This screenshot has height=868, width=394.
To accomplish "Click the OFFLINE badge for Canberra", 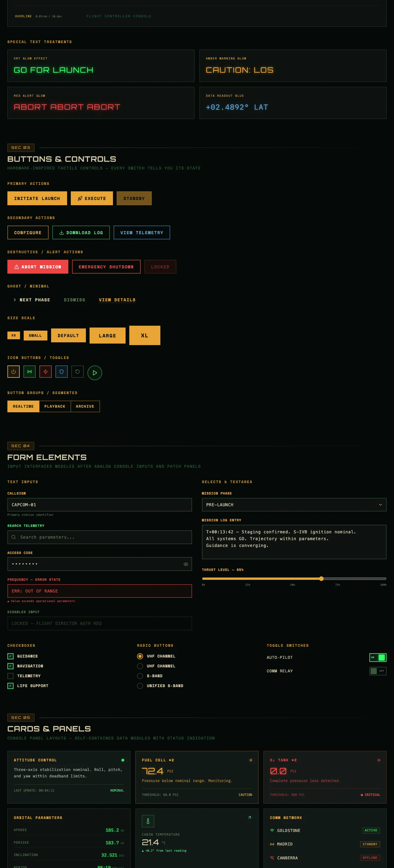I will [x=370, y=858].
